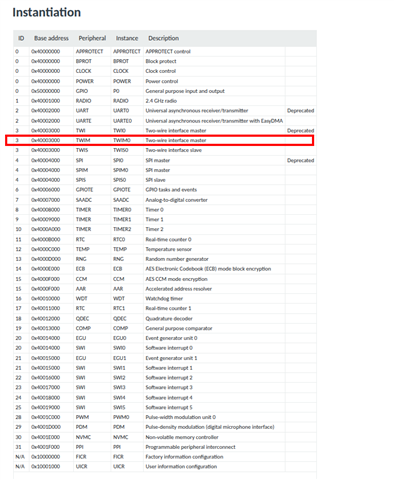Click the 'Quadrature decoder' description
This screenshot has height=480, width=394.
(169, 318)
